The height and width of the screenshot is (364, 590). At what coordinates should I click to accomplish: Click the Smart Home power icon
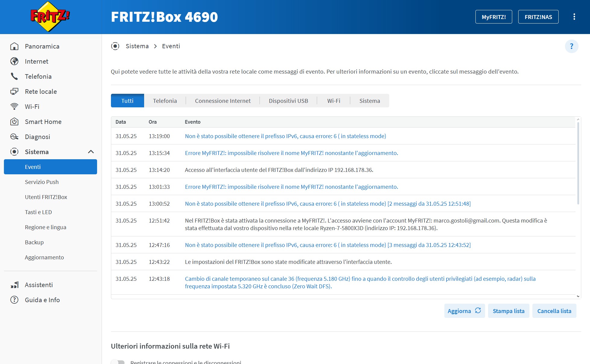(14, 122)
